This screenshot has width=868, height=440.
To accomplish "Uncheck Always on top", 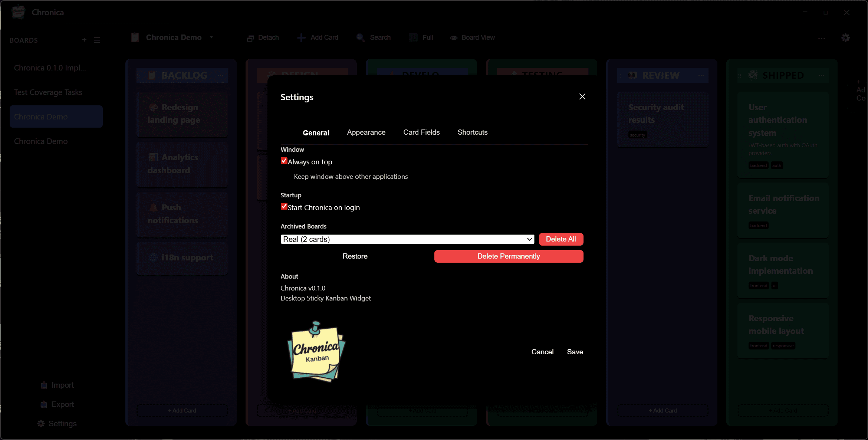I will [284, 161].
